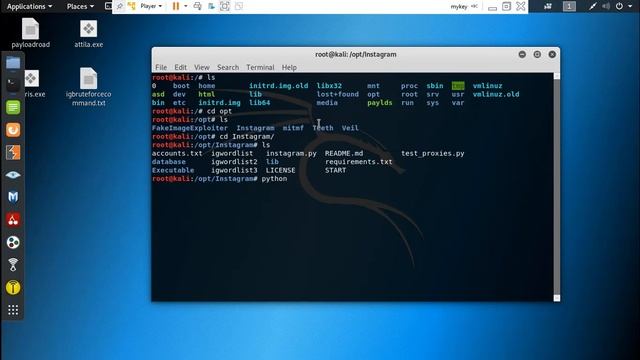Pause the virtual machine

[x=176, y=6]
